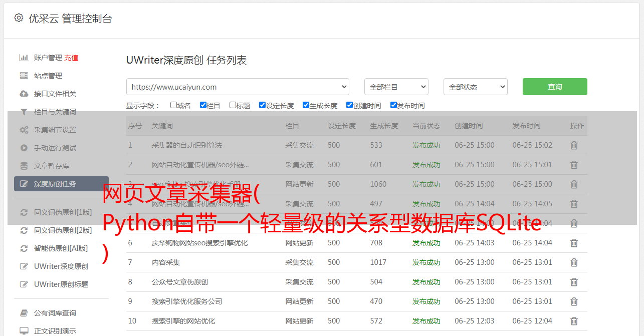Click trash icon for row 10 搜索引擎的网站优化
Screen dimensions: 644x336
click(x=574, y=321)
